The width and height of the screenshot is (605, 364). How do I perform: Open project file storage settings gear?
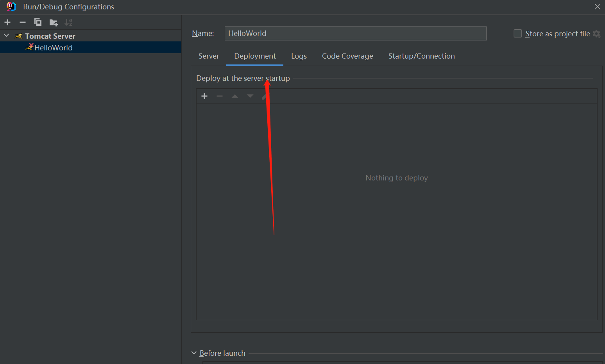coord(596,34)
